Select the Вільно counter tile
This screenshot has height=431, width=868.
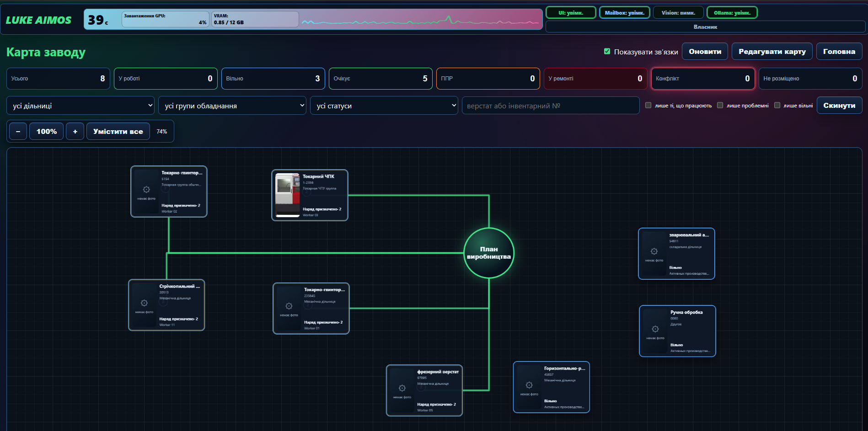(x=273, y=79)
